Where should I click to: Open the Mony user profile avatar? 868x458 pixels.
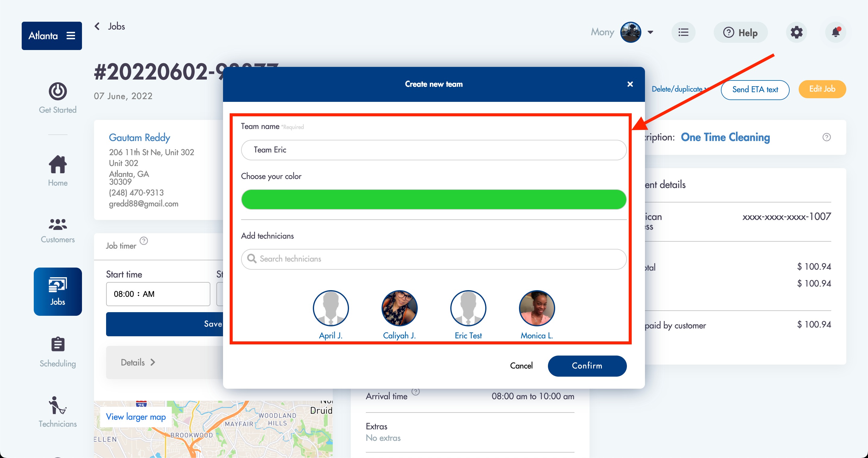[631, 32]
